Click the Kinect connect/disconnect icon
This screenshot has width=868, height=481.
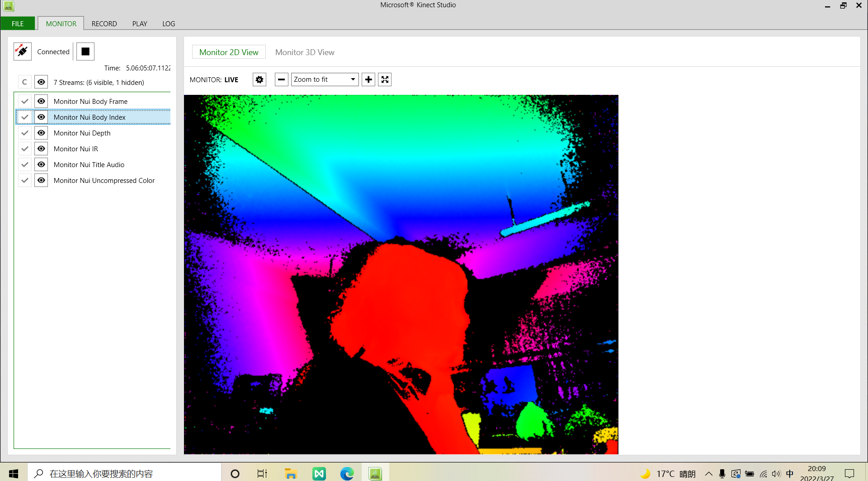pos(22,51)
